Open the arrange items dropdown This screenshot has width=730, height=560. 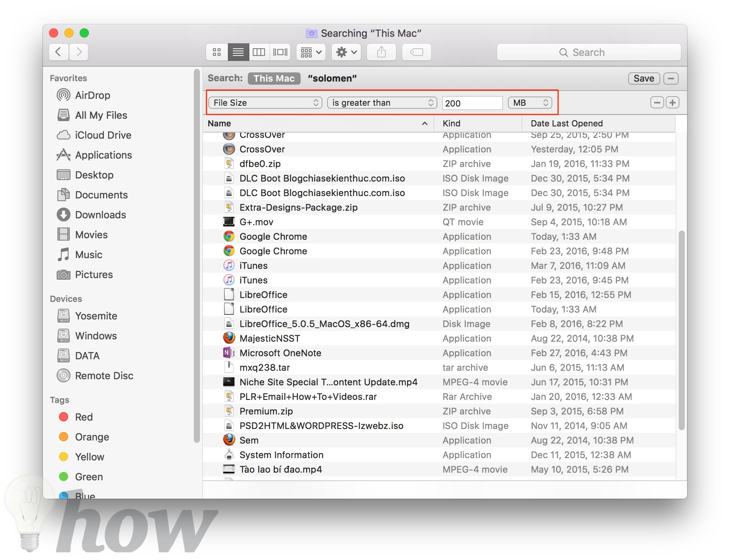tap(311, 52)
